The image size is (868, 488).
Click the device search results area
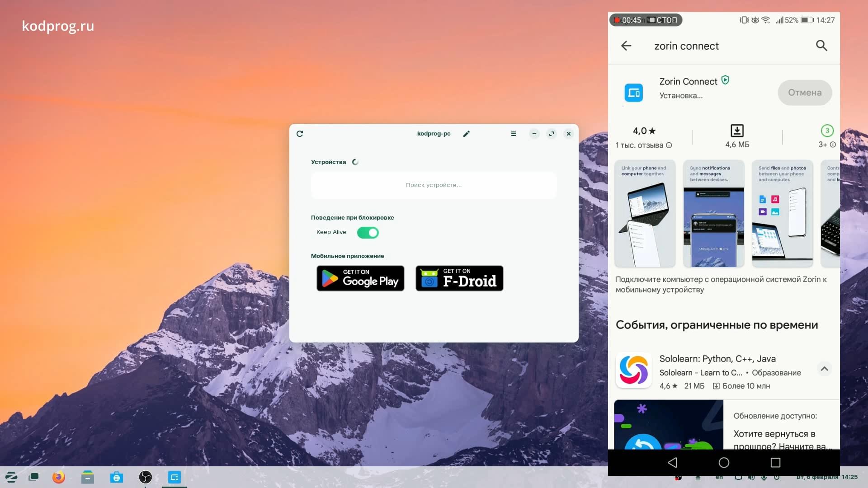(x=434, y=185)
